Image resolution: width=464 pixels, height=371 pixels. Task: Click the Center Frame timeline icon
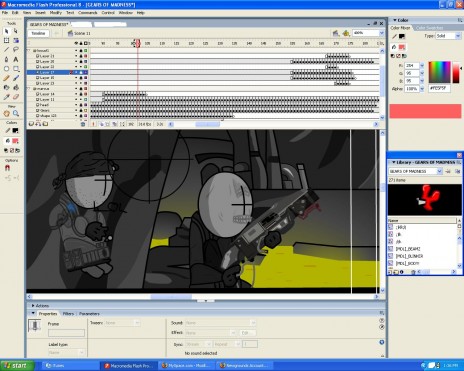pos(93,124)
